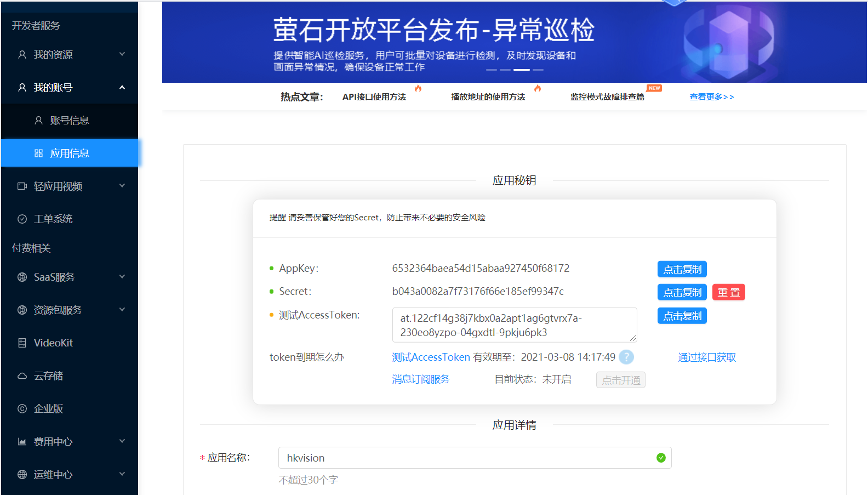Go to the 云存储 menu item
The height and width of the screenshot is (495, 868).
[x=70, y=376]
